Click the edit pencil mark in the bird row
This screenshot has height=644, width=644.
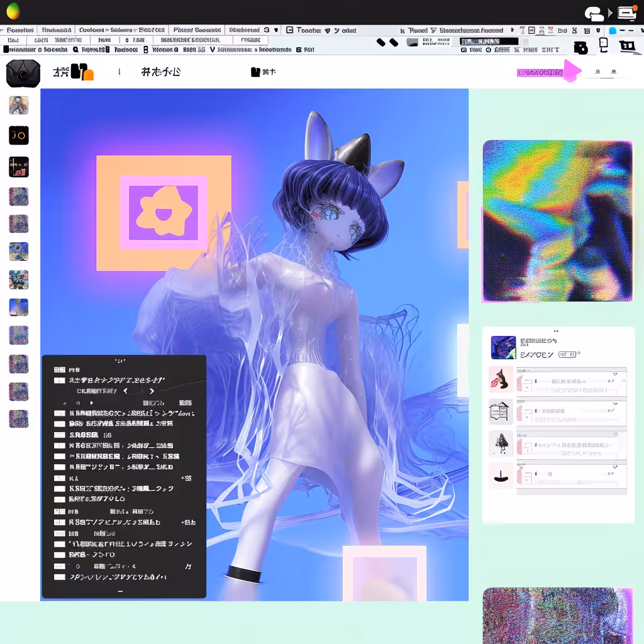pyautogui.click(x=611, y=381)
